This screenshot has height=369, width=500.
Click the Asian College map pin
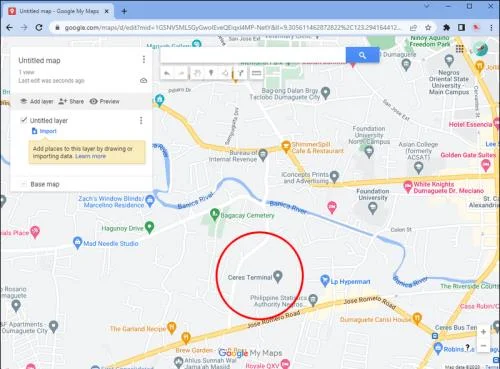pos(418,167)
